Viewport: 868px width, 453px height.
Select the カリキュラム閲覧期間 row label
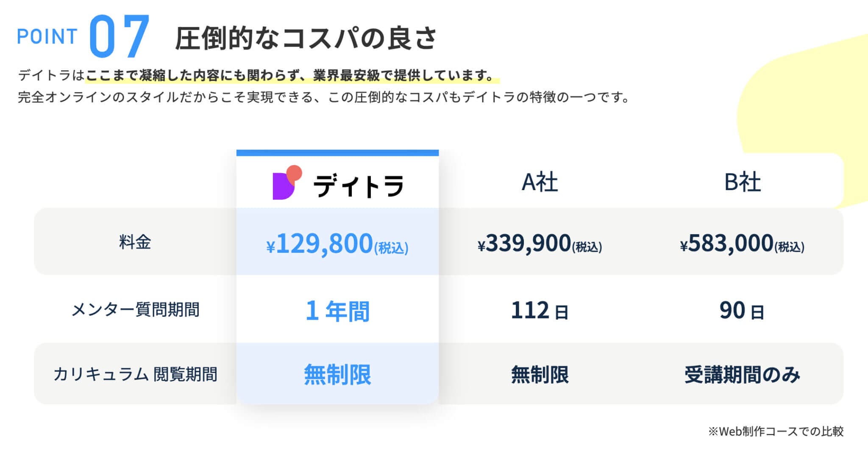point(135,374)
